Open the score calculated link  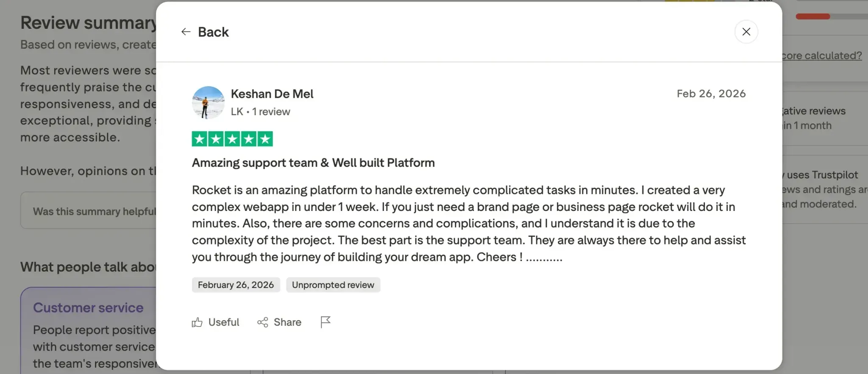(x=822, y=55)
